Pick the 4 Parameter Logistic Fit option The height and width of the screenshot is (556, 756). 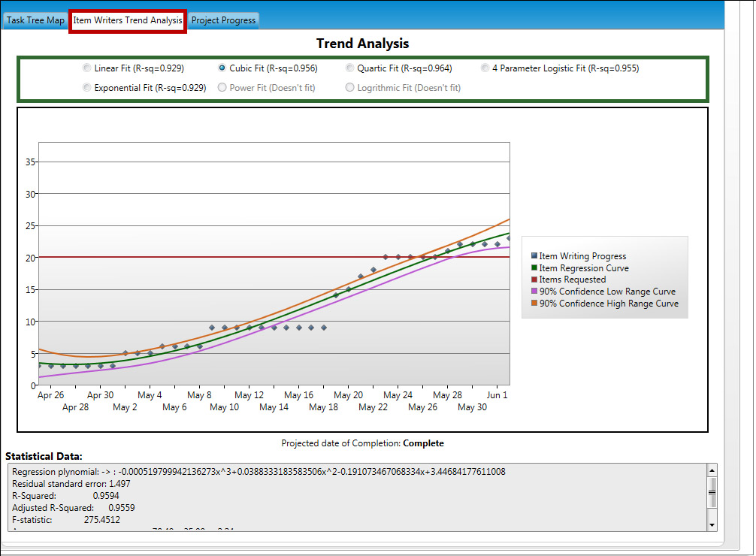pyautogui.click(x=485, y=68)
